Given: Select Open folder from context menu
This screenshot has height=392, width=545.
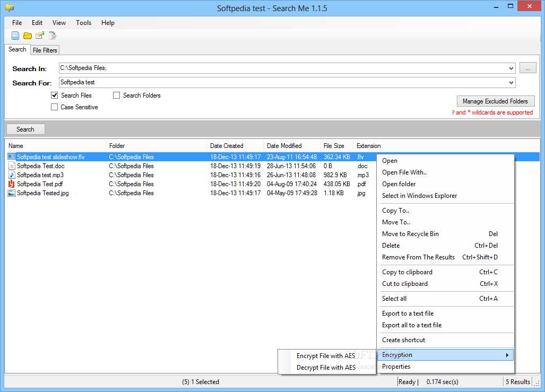Looking at the screenshot, I should click(x=445, y=184).
